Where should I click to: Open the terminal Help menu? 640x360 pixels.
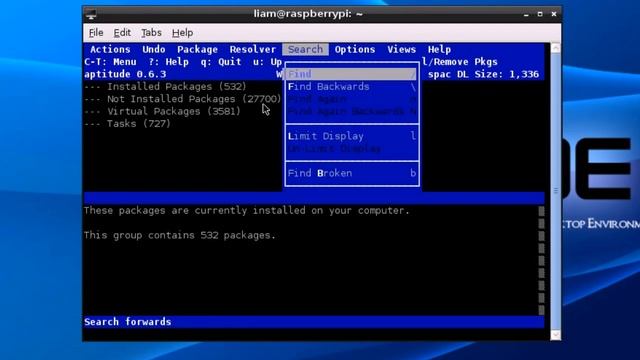click(182, 33)
